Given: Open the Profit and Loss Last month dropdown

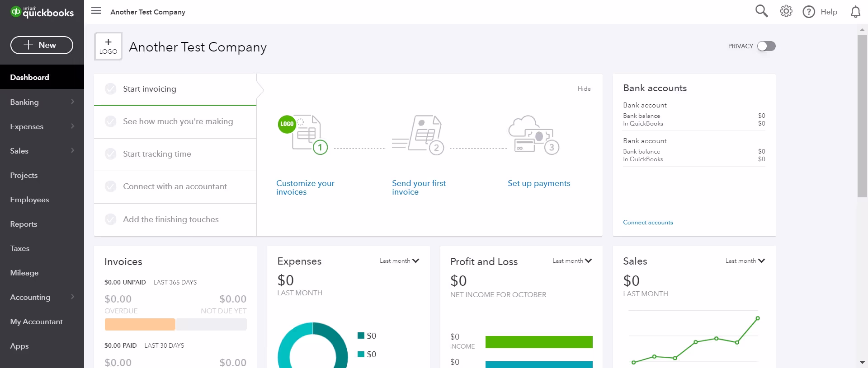Looking at the screenshot, I should tap(572, 261).
